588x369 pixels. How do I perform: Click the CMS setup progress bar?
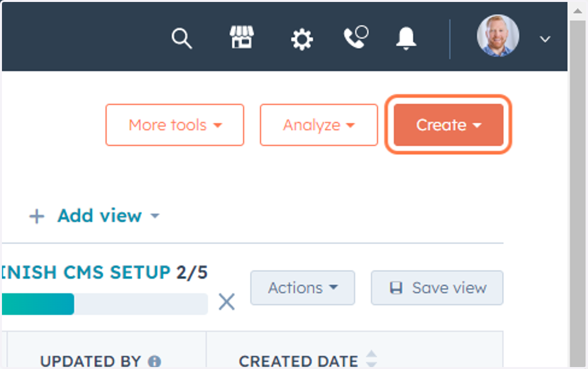coord(105,304)
